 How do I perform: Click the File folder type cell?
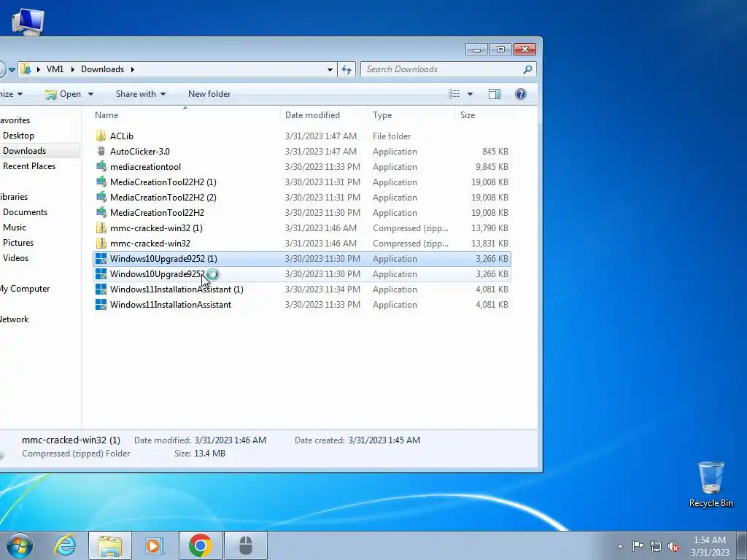(x=392, y=136)
